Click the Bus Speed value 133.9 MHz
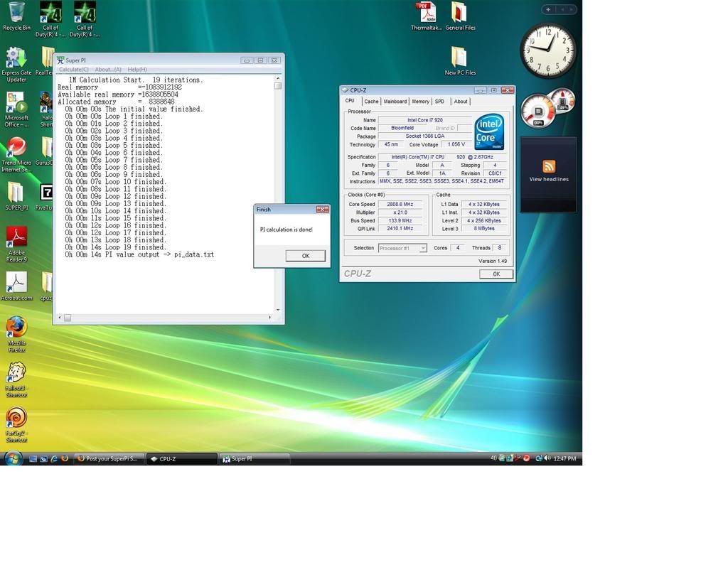728x582 pixels. pos(400,221)
